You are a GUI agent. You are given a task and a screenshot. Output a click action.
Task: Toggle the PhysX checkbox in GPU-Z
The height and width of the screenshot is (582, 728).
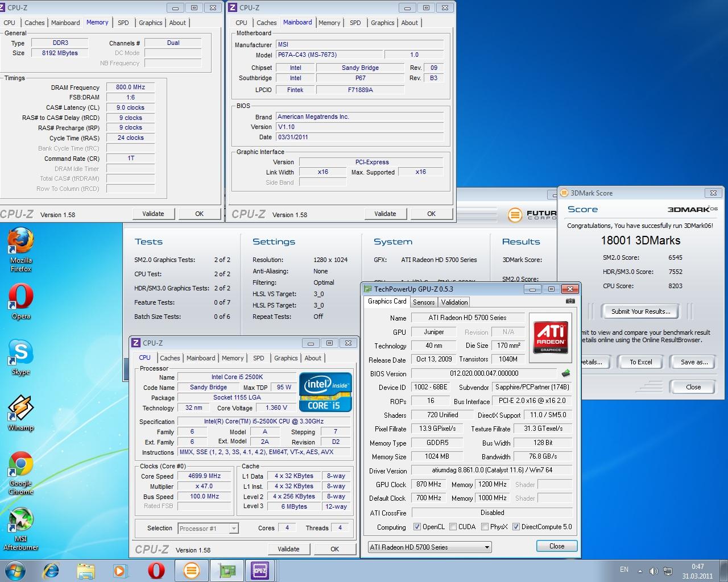[x=485, y=527]
